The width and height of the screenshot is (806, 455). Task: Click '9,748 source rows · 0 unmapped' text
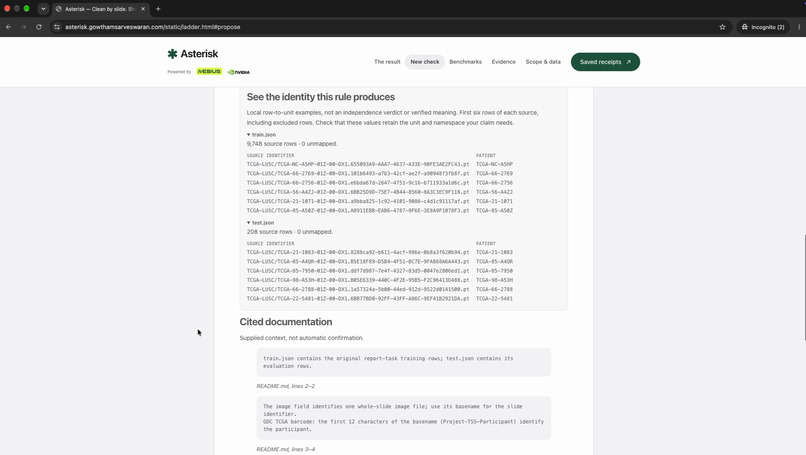click(292, 143)
